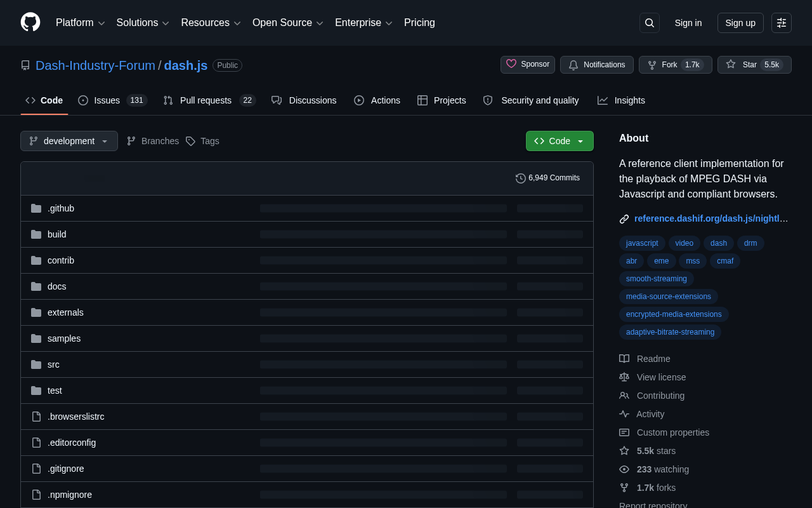The height and width of the screenshot is (508, 812).
Task: Click the test folder icon
Action: [x=36, y=391]
